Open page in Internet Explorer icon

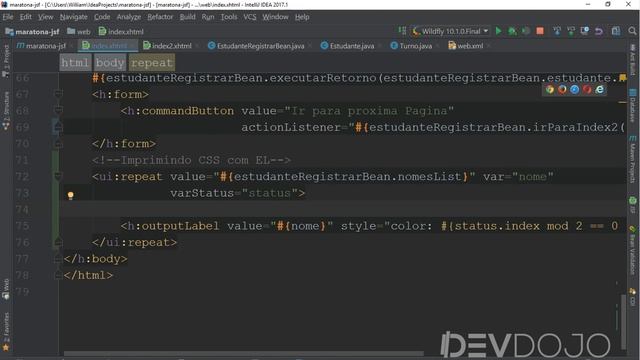600,89
